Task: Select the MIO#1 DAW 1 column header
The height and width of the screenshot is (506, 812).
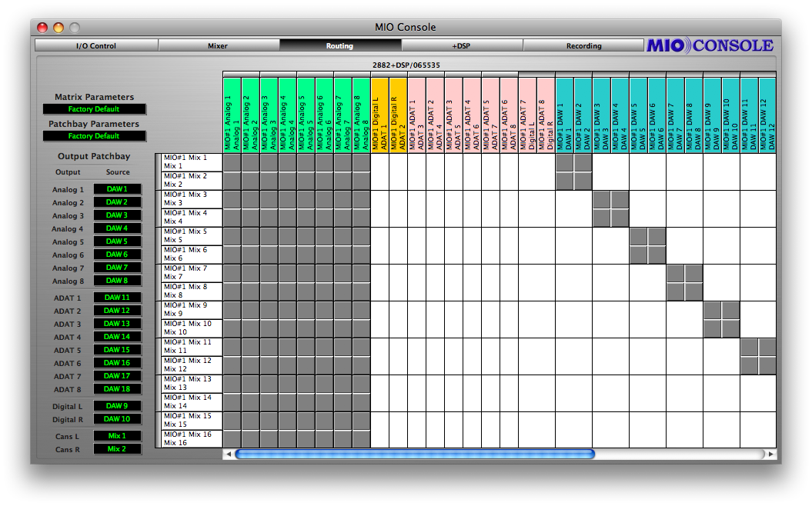Action: click(564, 115)
